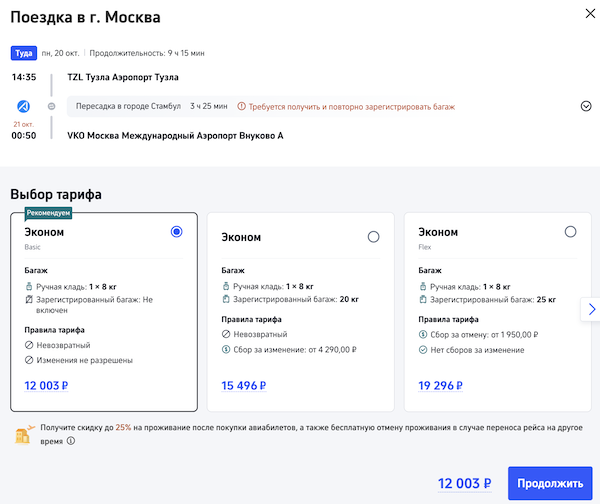Select the middle Эконом tariff for 15 496 ₽
The height and width of the screenshot is (504, 600).
(373, 237)
